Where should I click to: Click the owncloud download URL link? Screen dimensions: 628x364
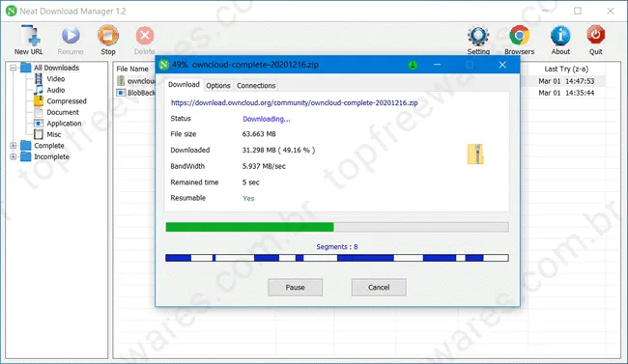tap(295, 103)
